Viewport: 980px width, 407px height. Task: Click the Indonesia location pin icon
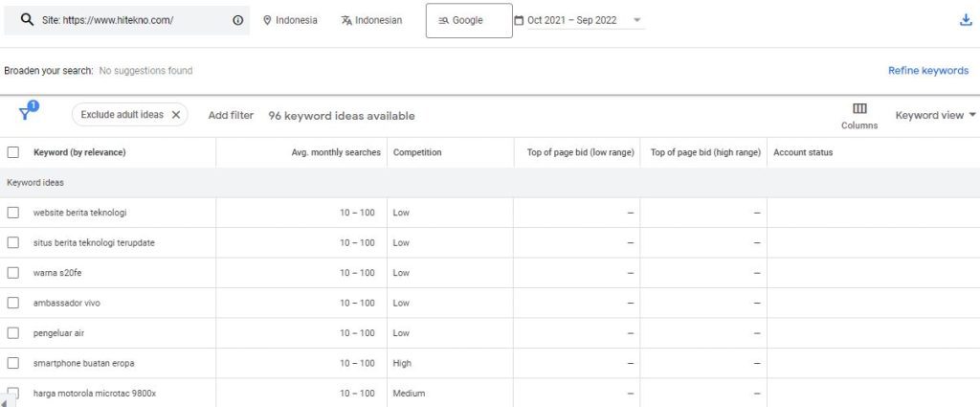click(x=268, y=20)
